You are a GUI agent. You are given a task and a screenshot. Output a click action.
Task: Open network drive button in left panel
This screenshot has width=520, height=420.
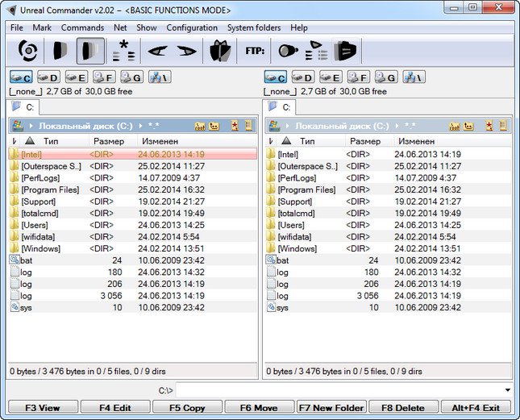[160, 77]
